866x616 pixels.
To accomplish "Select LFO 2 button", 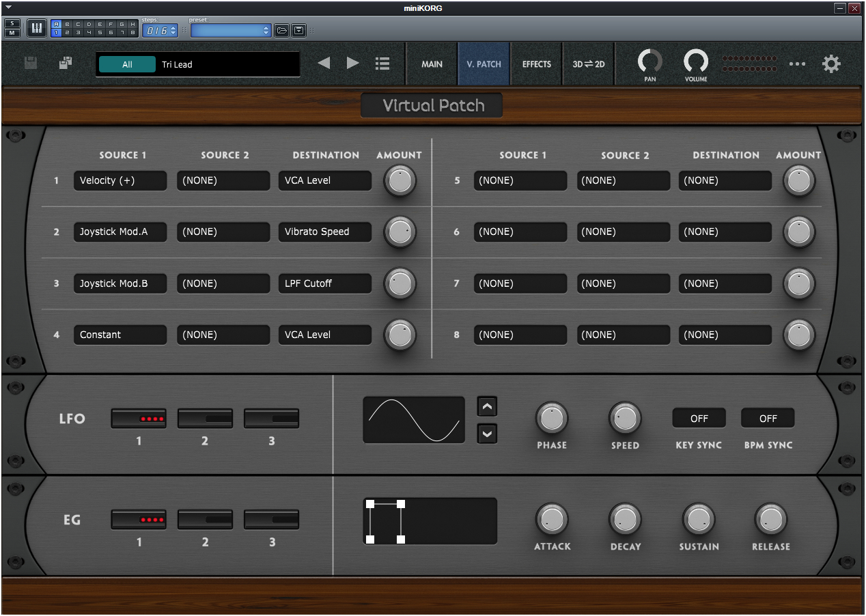I will click(x=205, y=419).
